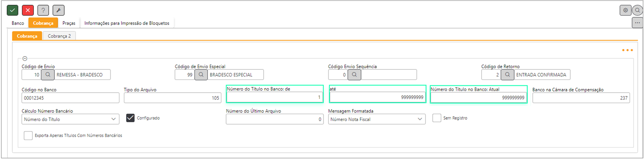Viewport: 644px width, 159px height.
Task: Open the orange three-dots section menu
Action: (627, 50)
